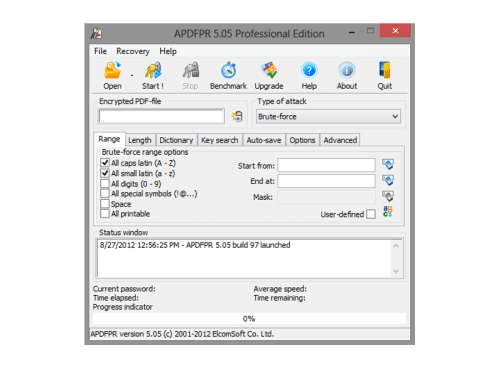Toggle the User-defined checkbox
This screenshot has width=500, height=375.
pyautogui.click(x=371, y=214)
